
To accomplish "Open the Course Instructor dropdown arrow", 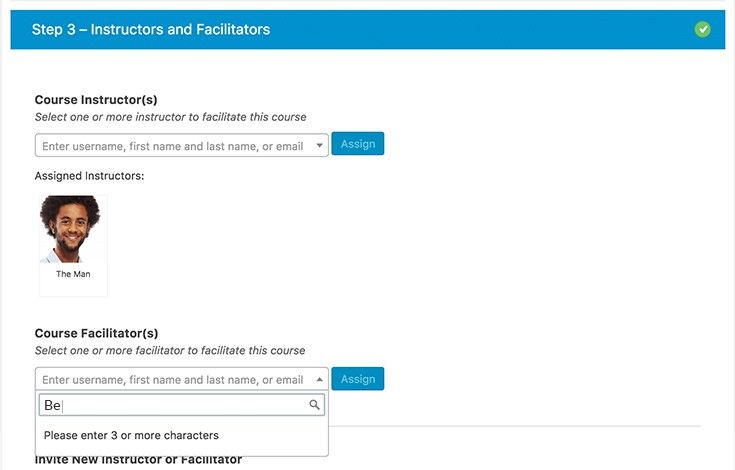I will [x=319, y=146].
